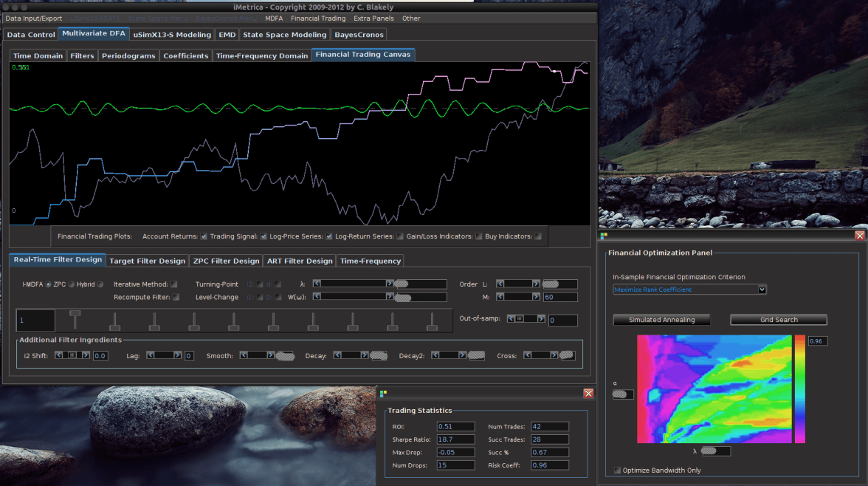Enable the Gain/Loss Indicators checkbox

click(x=478, y=236)
